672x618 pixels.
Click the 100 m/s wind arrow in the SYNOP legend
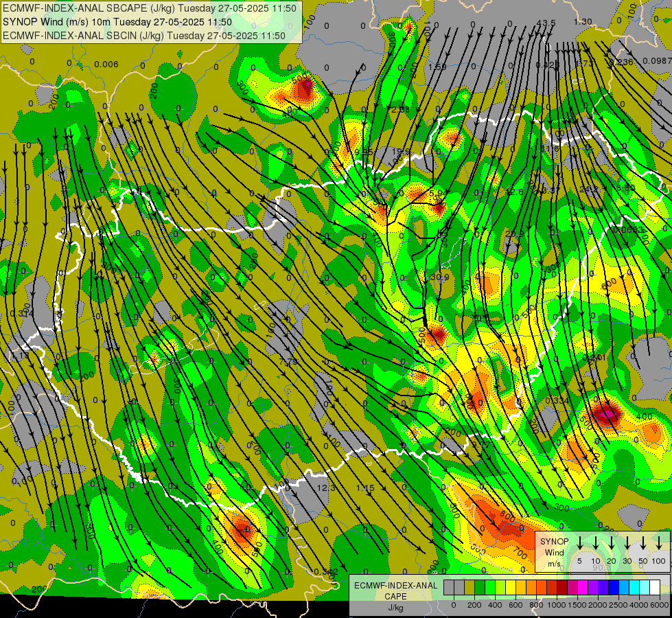[x=659, y=542]
